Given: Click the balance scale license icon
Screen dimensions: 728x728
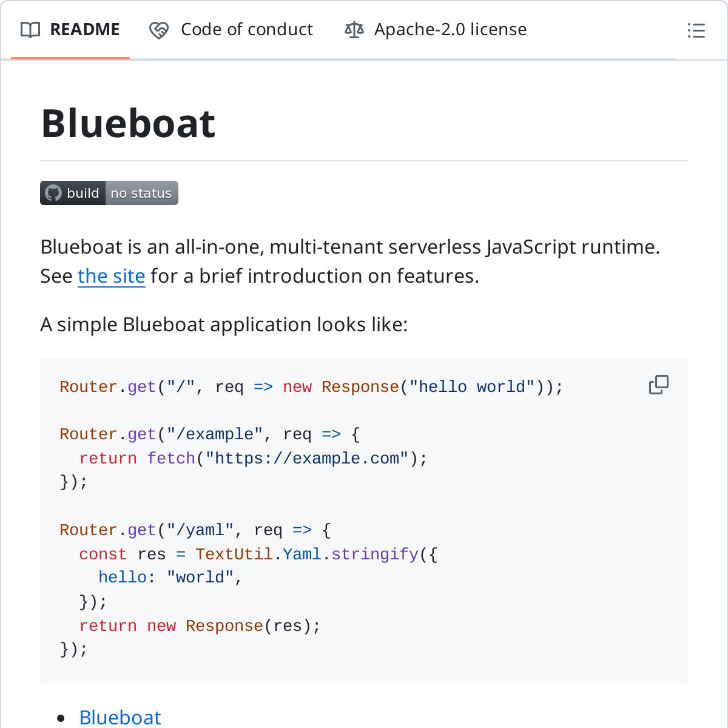Looking at the screenshot, I should 354,30.
